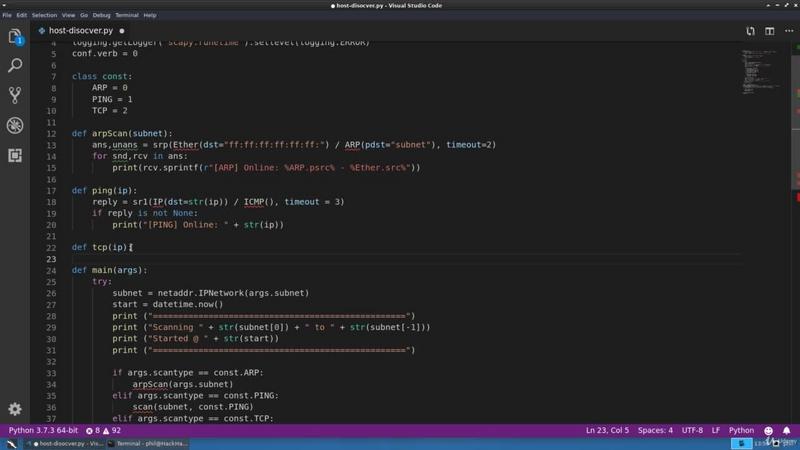Click 'def arpScan(subnet):' function definition

point(122,134)
